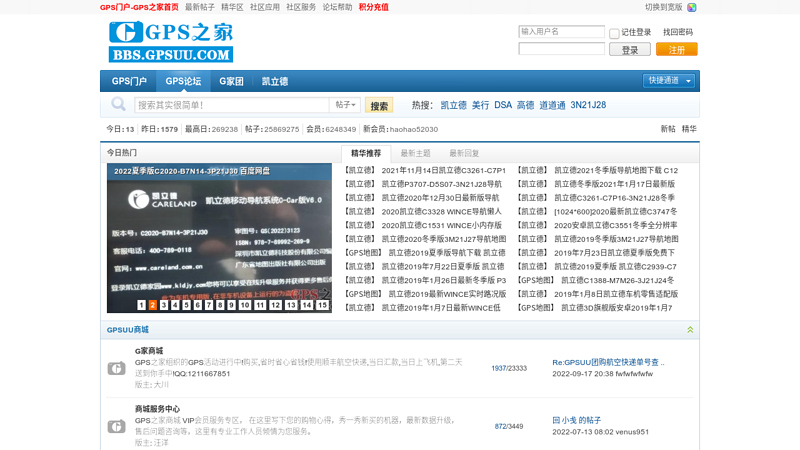
Task: Open the G家商城 forum title
Action: (149, 351)
